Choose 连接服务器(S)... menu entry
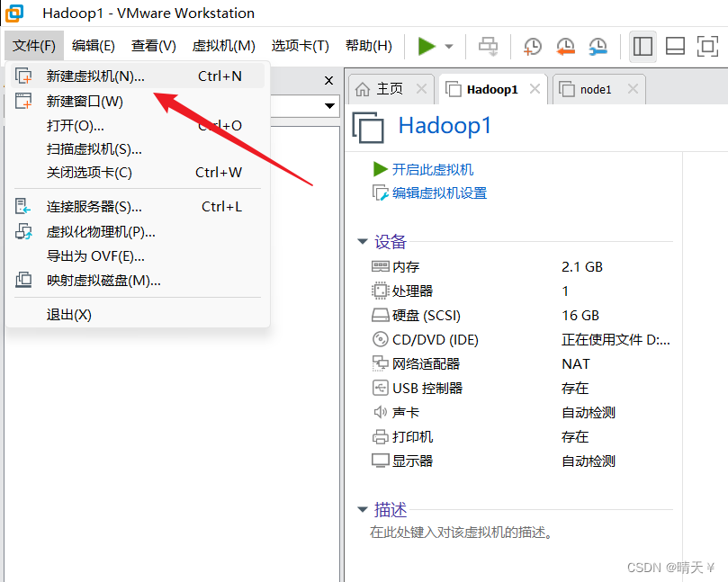The height and width of the screenshot is (582, 728). [138, 207]
